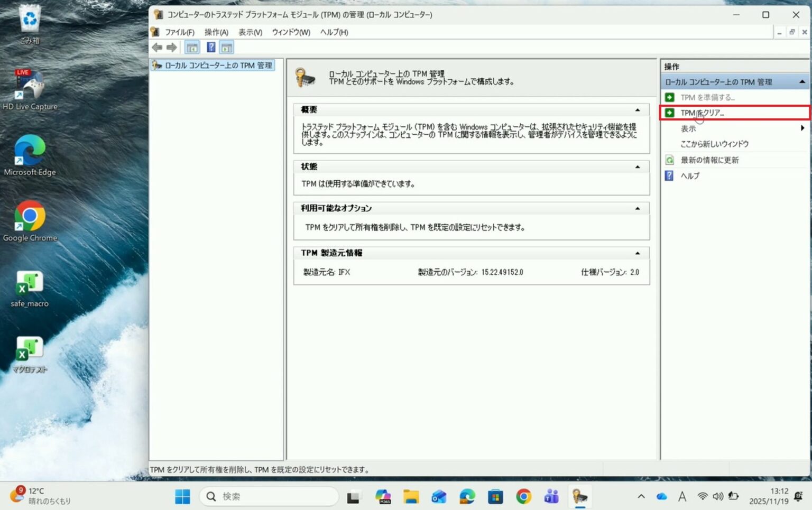Click the forward navigation arrow in the toolbar
812x510 pixels.
coord(171,47)
